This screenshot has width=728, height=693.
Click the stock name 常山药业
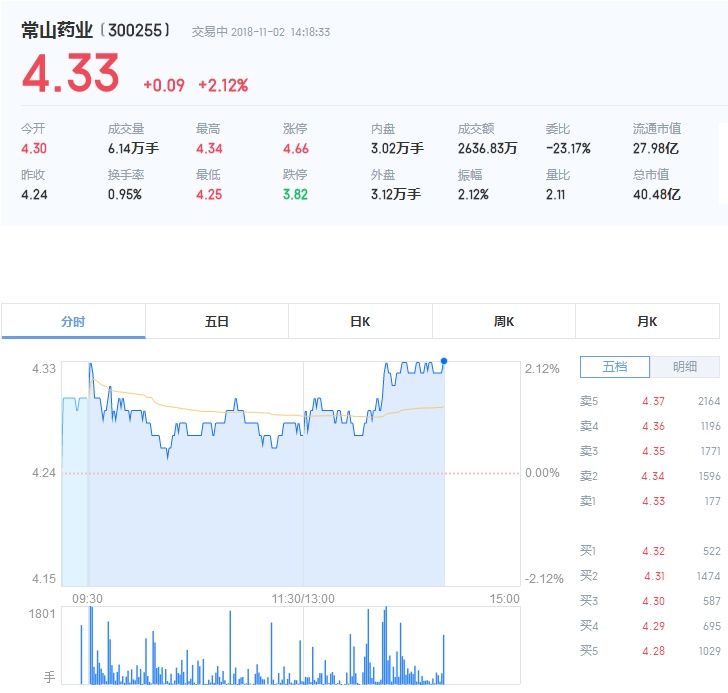pos(57,31)
